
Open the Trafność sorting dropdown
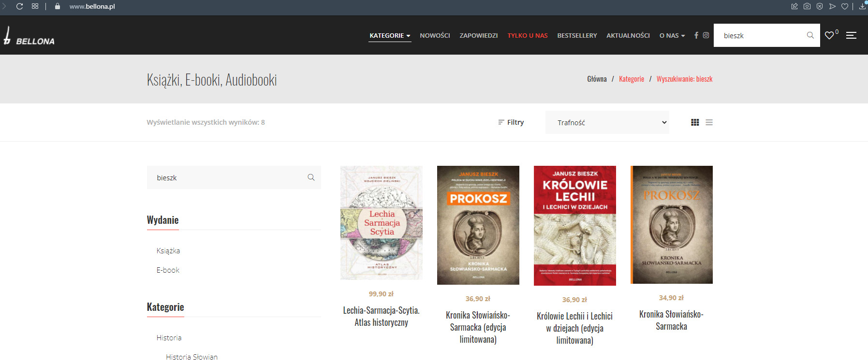pos(607,122)
